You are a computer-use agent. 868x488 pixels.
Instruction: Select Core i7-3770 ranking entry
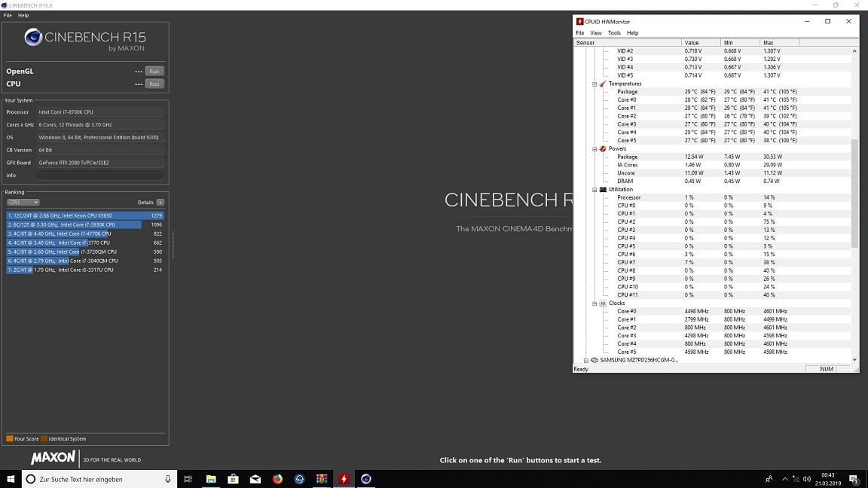85,243
